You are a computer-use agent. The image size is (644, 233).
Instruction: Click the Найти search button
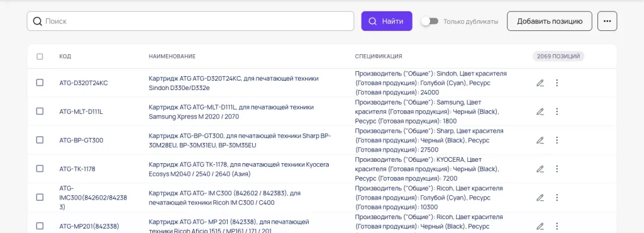point(387,21)
